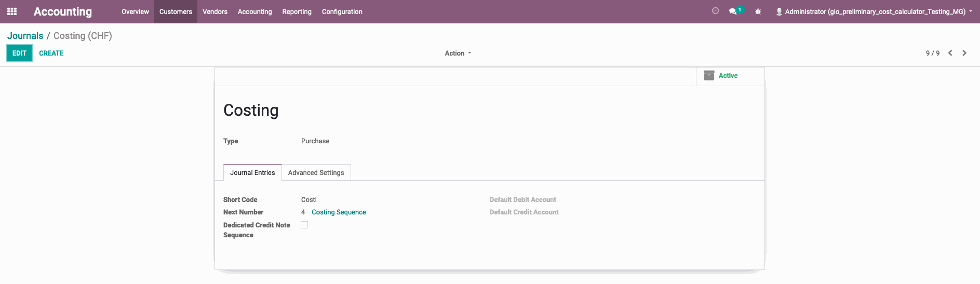The image size is (980, 284).
Task: Click the 9 / 9 pager counter
Action: click(933, 53)
